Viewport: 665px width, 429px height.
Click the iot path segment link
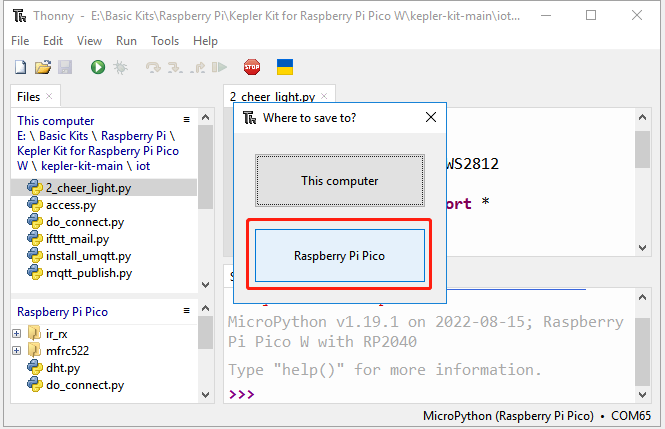143,166
